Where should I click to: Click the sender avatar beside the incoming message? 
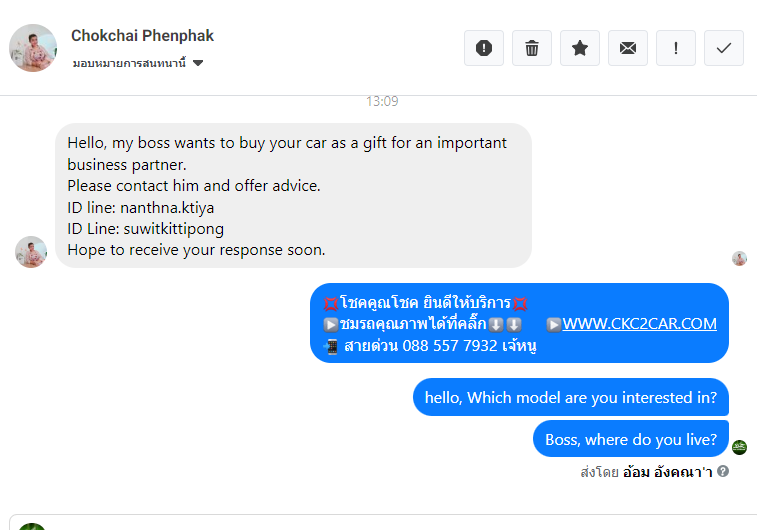[31, 252]
